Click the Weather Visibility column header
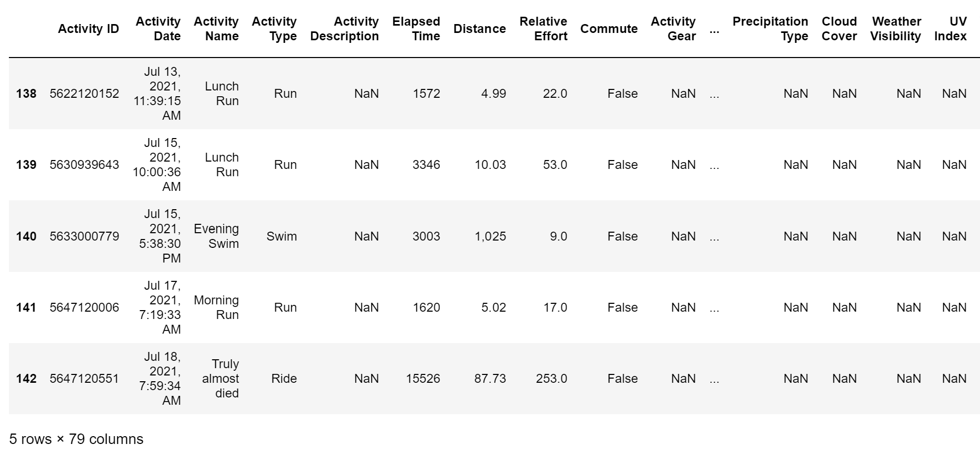The image size is (980, 456). (895, 29)
